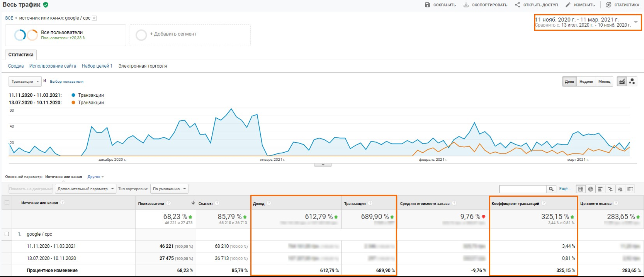Viewport: 644px width, 277px height.
Task: Click the Экспортировать download icon
Action: click(466, 5)
